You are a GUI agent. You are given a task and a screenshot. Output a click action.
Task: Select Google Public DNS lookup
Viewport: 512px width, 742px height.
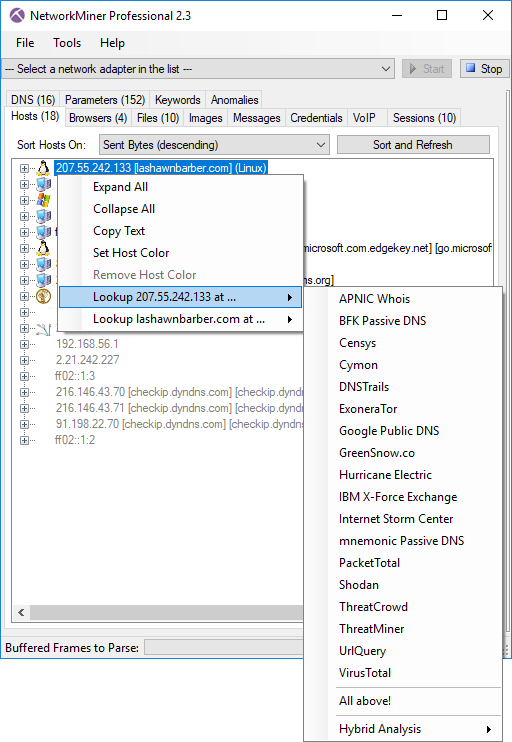(403, 431)
